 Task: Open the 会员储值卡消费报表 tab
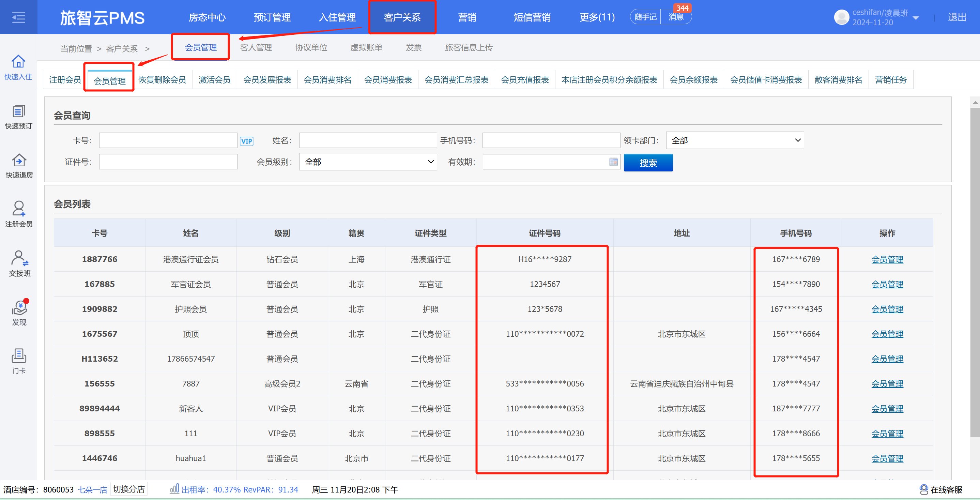766,79
